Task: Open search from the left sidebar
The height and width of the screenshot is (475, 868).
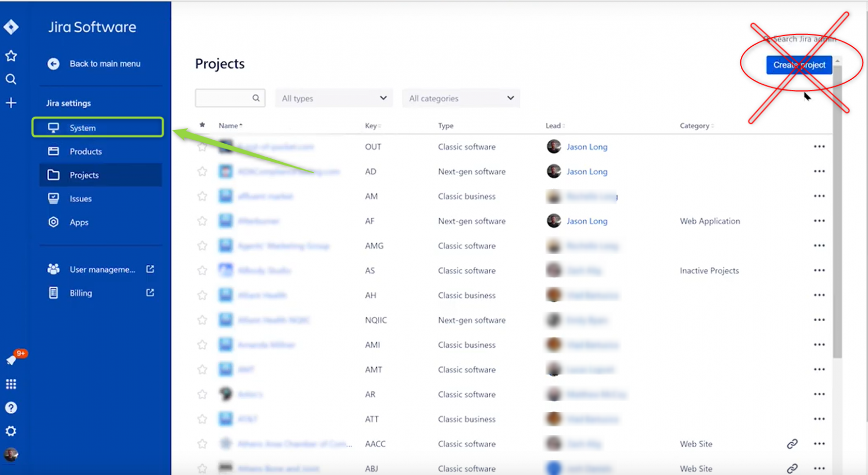Action: (x=11, y=79)
